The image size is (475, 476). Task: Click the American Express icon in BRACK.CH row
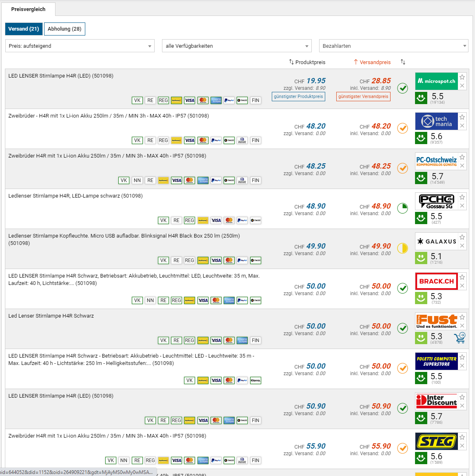229,300
